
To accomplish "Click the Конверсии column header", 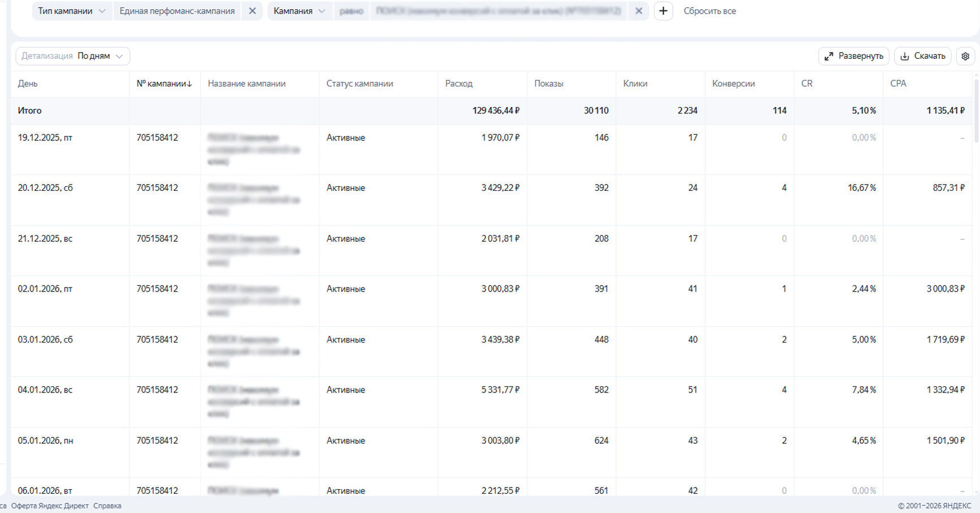I will (733, 83).
